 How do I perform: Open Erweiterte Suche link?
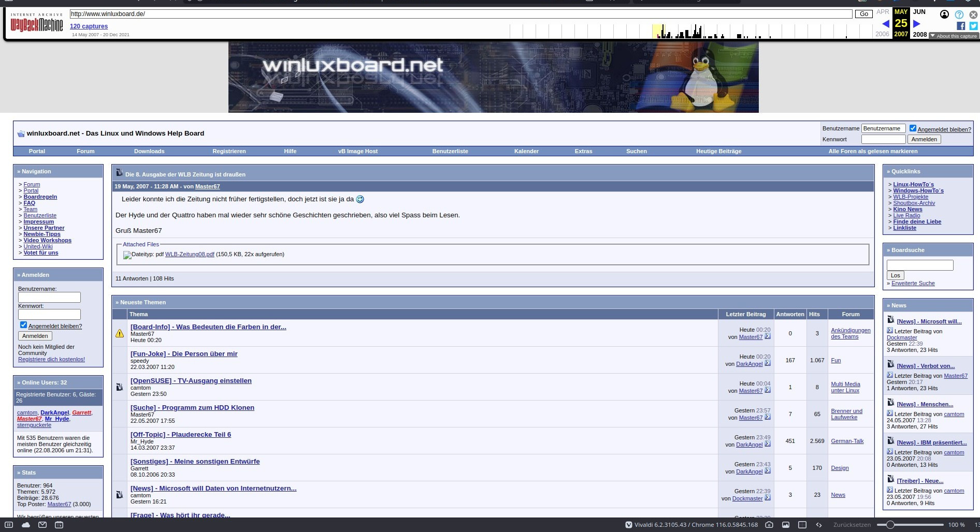[x=913, y=283]
